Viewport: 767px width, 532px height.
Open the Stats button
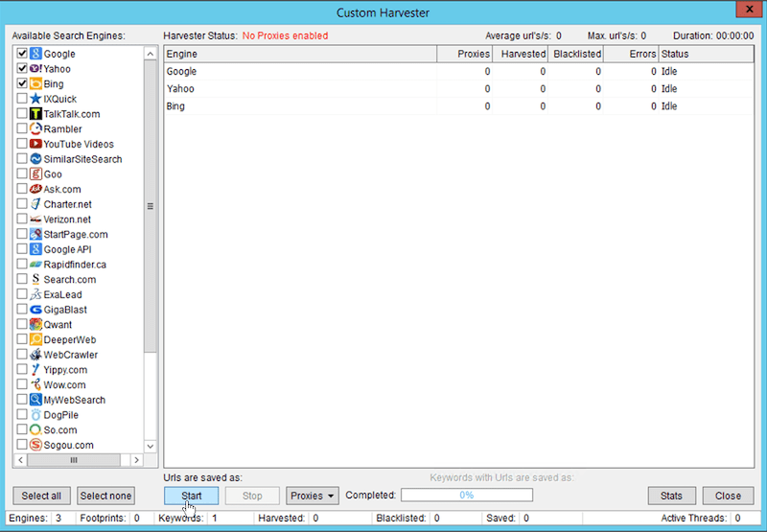tap(671, 496)
